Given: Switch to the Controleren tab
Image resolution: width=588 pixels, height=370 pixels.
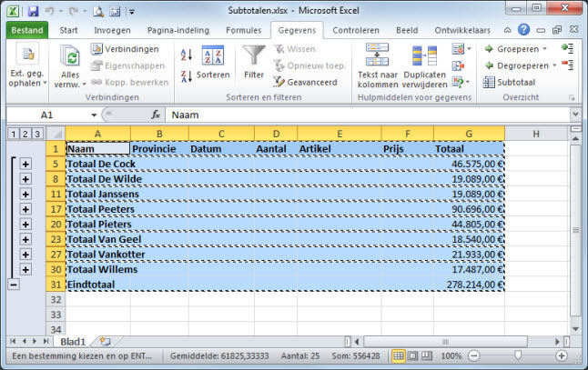Looking at the screenshot, I should tap(356, 30).
